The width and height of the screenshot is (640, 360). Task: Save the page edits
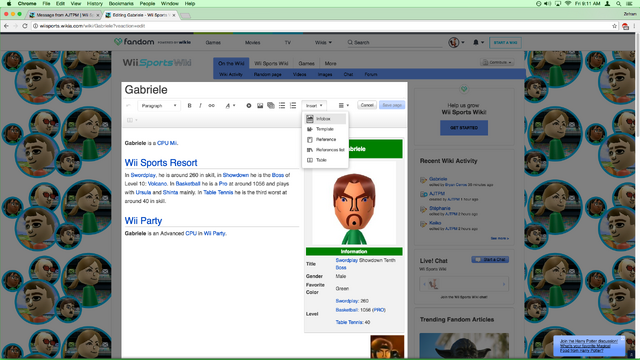(392, 105)
